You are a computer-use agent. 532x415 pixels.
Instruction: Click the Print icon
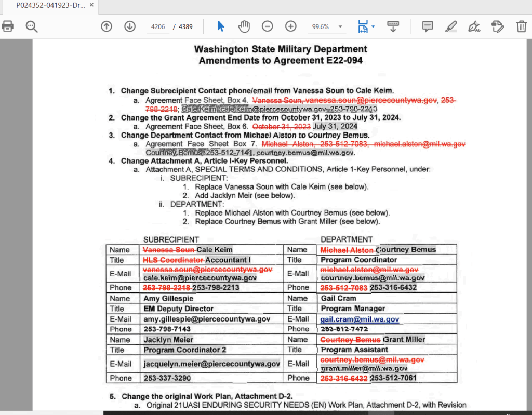point(8,26)
